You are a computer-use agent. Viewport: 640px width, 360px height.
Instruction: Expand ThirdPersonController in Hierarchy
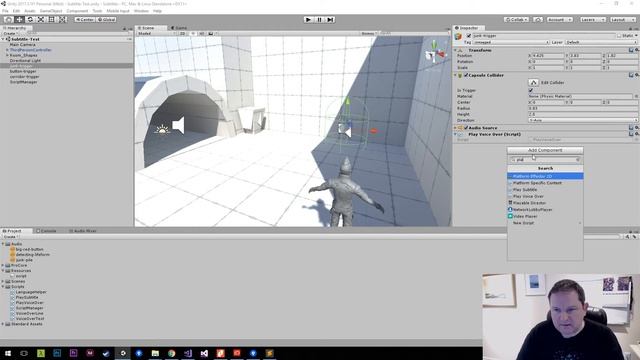7,50
